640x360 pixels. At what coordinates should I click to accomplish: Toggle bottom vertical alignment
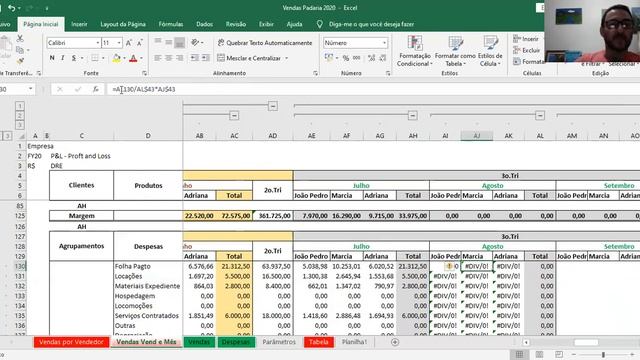coord(179,42)
